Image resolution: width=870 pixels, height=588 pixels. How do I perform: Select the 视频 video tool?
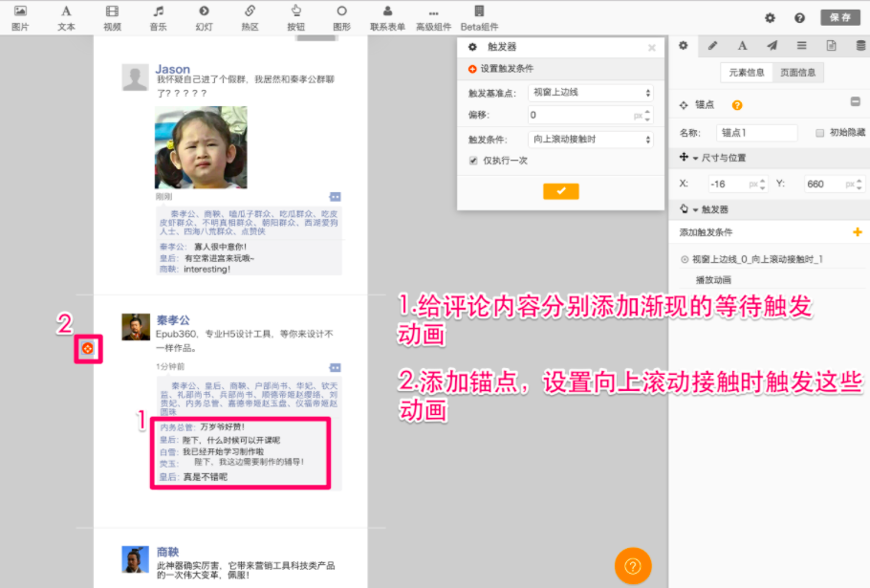112,17
